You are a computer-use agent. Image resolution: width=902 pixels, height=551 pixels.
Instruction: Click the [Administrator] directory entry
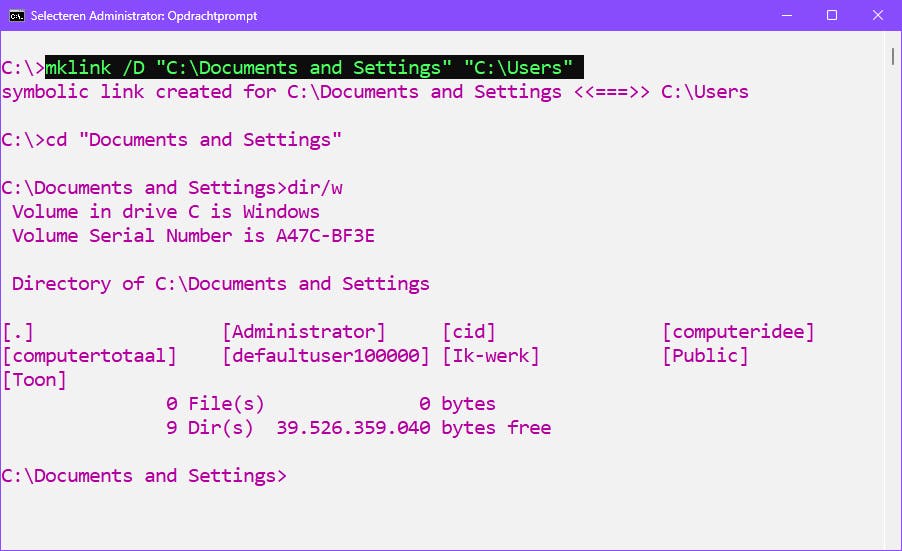pyautogui.click(x=304, y=332)
